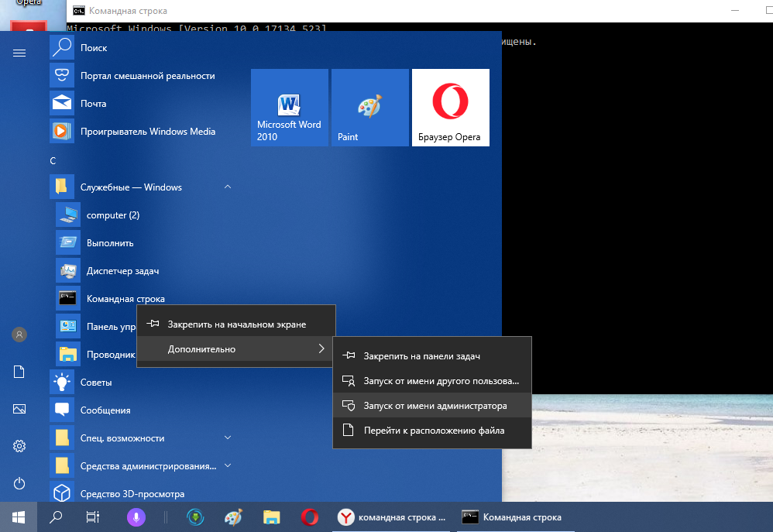Choose Закрепить на панели задач
Image resolution: width=773 pixels, height=532 pixels.
(432, 356)
